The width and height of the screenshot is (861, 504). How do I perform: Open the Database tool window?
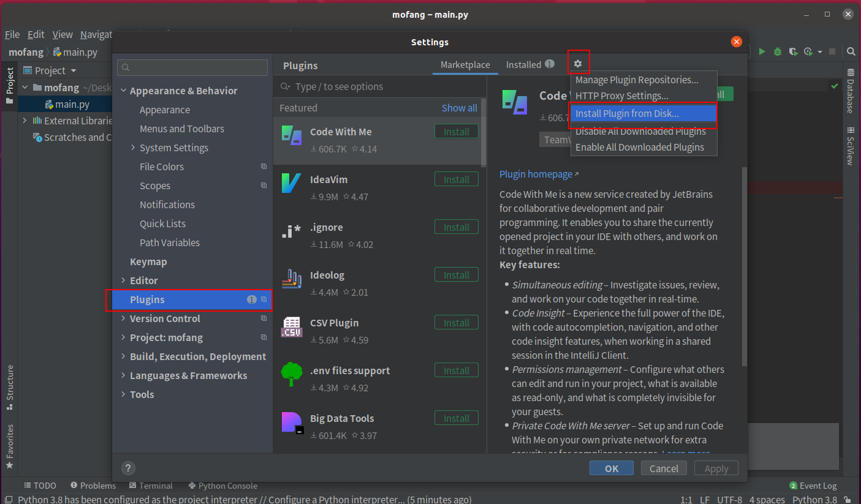851,92
